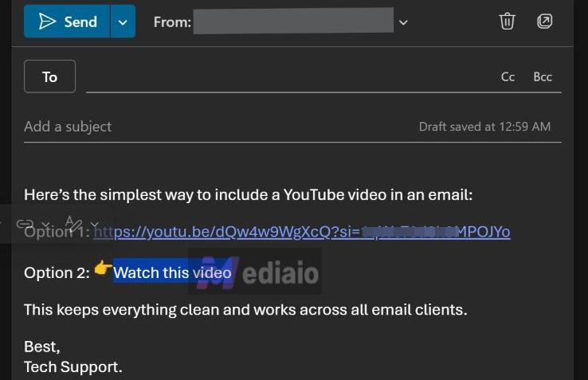The height and width of the screenshot is (380, 588).
Task: Add Cc recipients
Action: (x=508, y=77)
